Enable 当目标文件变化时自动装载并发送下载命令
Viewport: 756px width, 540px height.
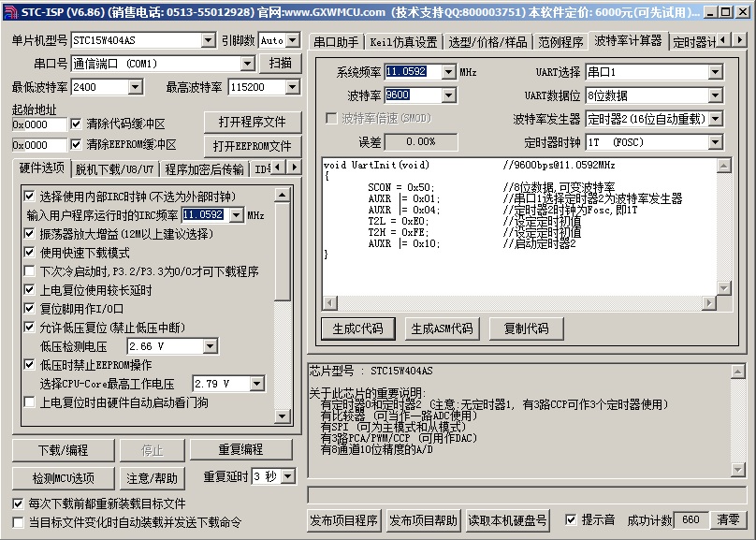pyautogui.click(x=18, y=522)
